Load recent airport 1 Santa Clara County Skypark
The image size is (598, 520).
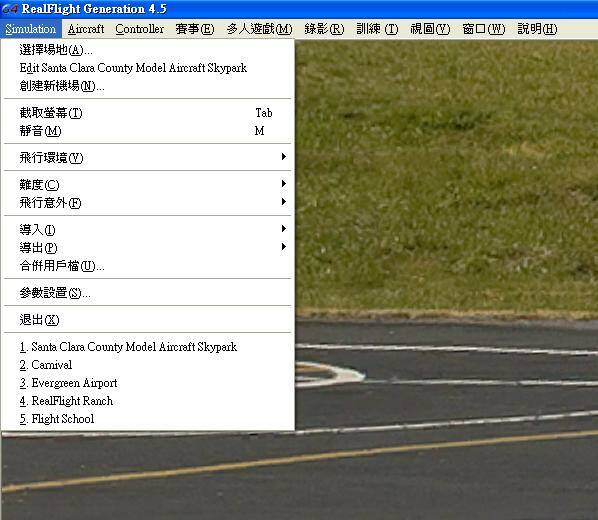point(148,346)
